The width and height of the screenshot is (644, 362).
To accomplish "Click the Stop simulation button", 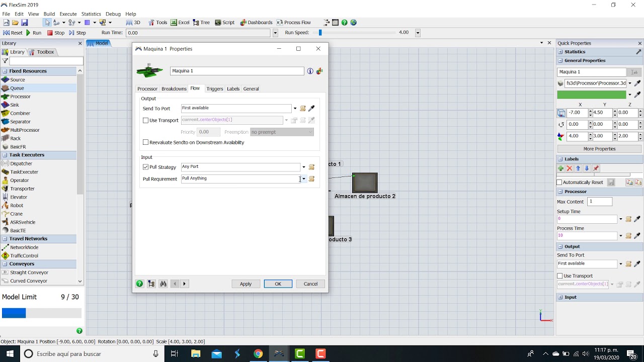I will 55,33.
